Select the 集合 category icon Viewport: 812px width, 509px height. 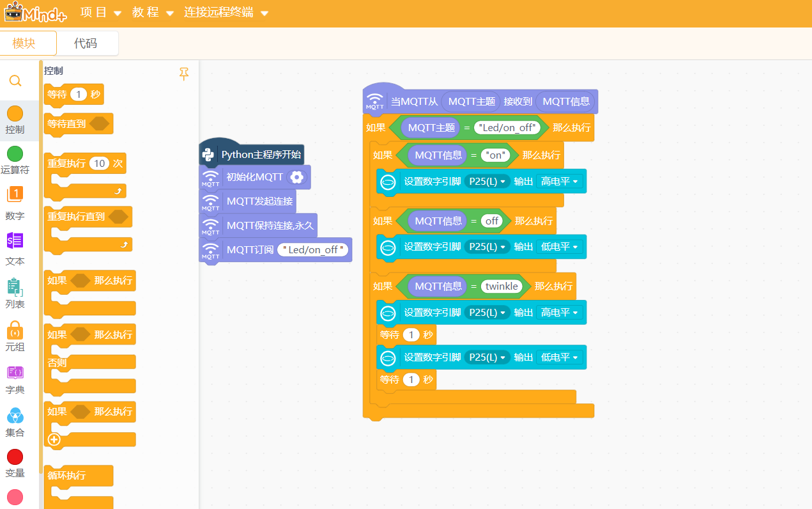tap(15, 416)
